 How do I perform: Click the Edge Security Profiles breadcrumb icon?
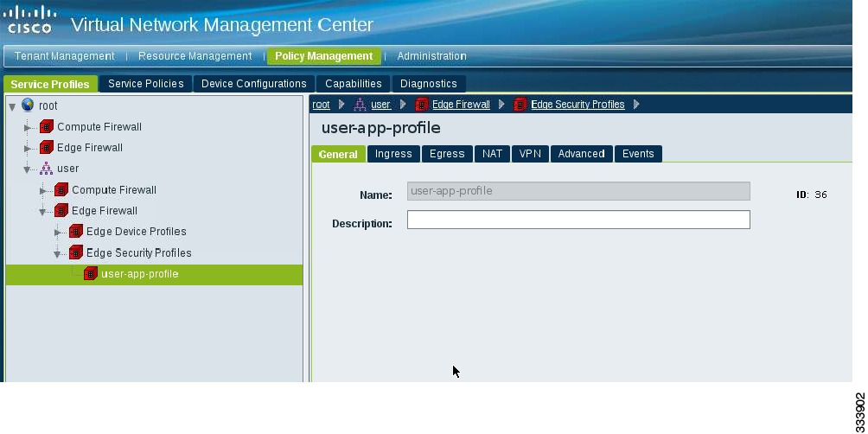[520, 104]
